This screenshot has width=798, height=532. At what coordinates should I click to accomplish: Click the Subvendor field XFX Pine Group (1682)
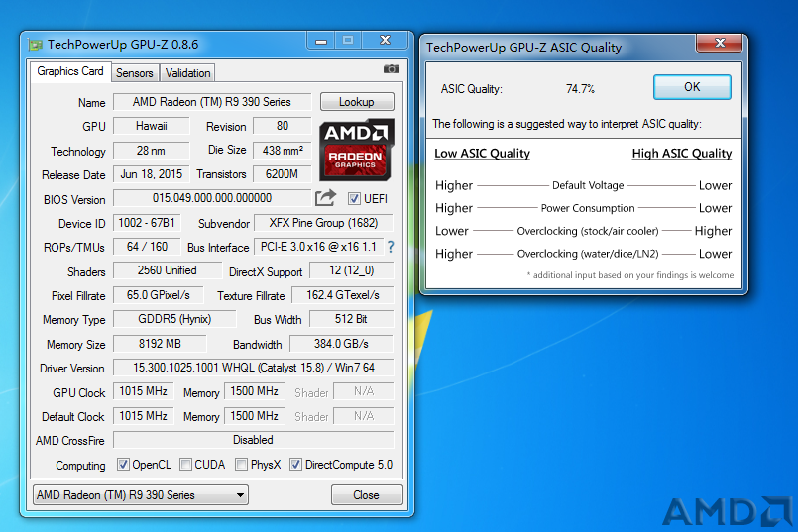pyautogui.click(x=324, y=223)
